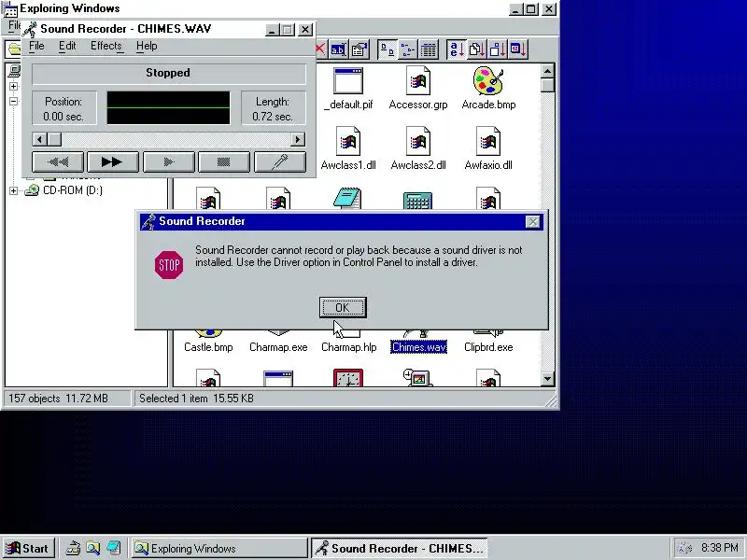Image resolution: width=747 pixels, height=560 pixels.
Task: Click the teal notepad quick-launch icon on taskbar
Action: [113, 548]
